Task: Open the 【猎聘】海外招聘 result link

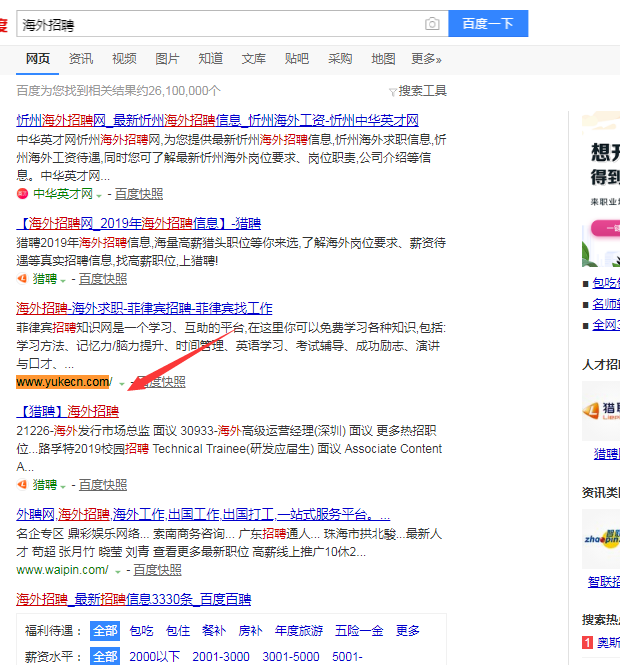Action: [67, 411]
